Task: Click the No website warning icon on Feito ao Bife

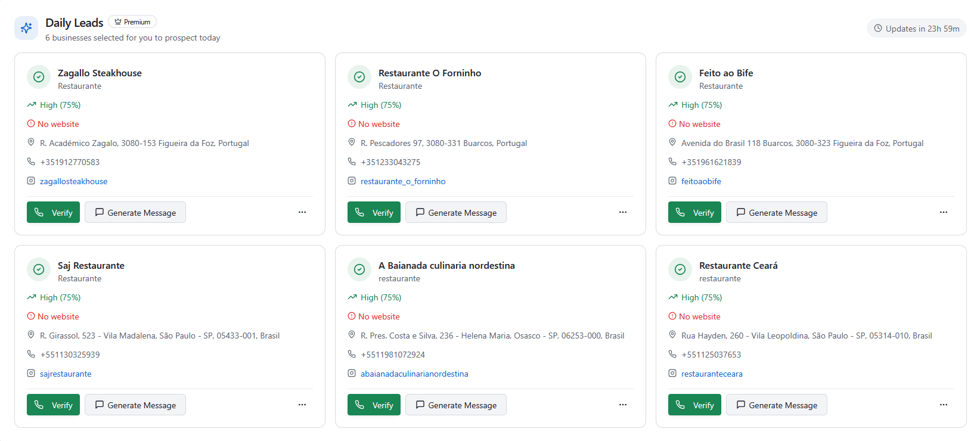Action: pos(672,123)
